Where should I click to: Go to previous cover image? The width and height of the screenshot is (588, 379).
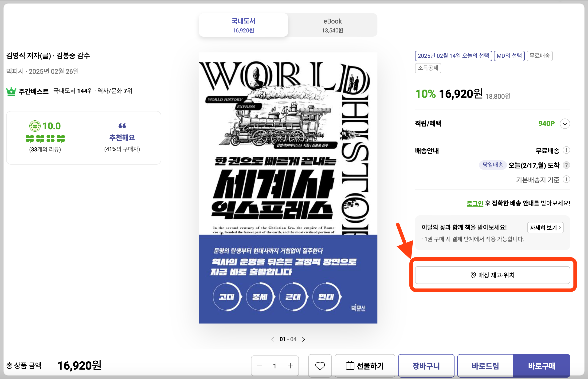[x=272, y=339]
